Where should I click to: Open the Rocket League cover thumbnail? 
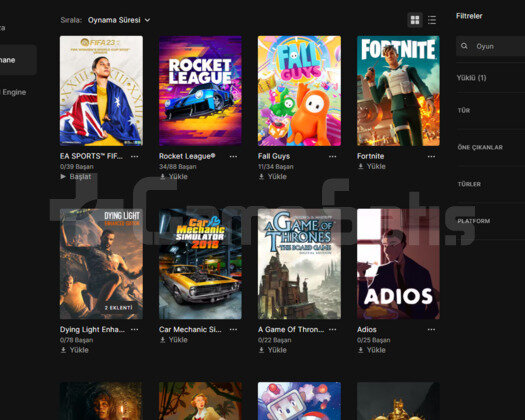[x=200, y=91]
